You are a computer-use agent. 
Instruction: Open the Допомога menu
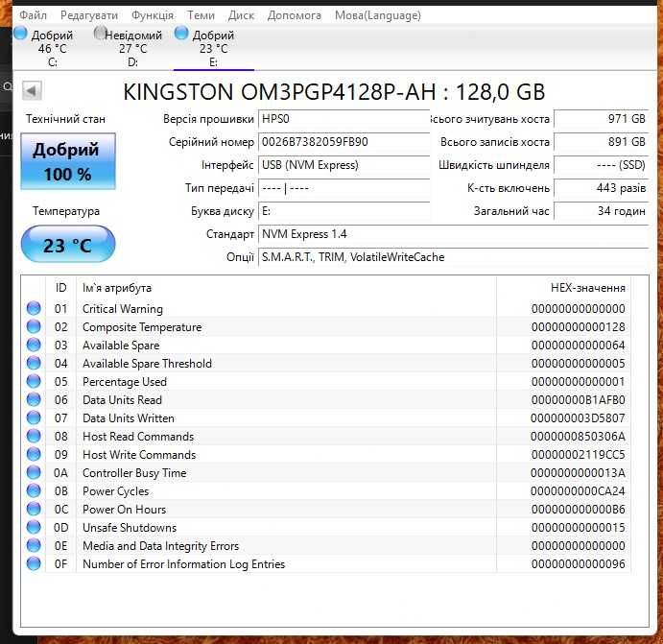pyautogui.click(x=295, y=15)
